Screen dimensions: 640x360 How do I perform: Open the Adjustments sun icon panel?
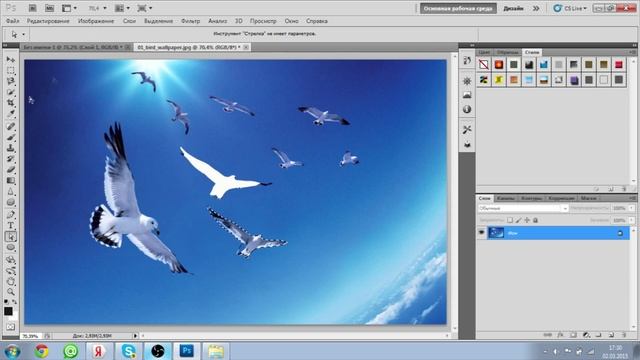467,81
